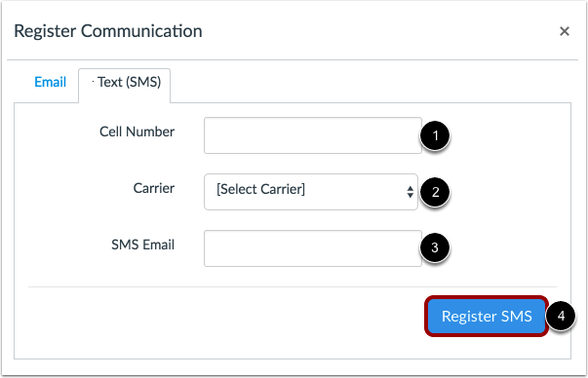This screenshot has height=378, width=588.
Task: Click the number 4 callout badge
Action: (x=561, y=316)
